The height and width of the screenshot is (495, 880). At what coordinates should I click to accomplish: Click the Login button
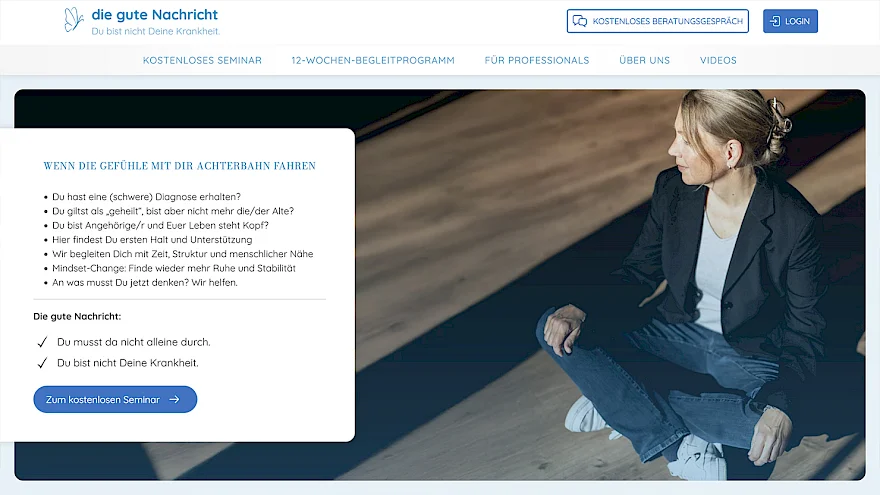(x=790, y=21)
